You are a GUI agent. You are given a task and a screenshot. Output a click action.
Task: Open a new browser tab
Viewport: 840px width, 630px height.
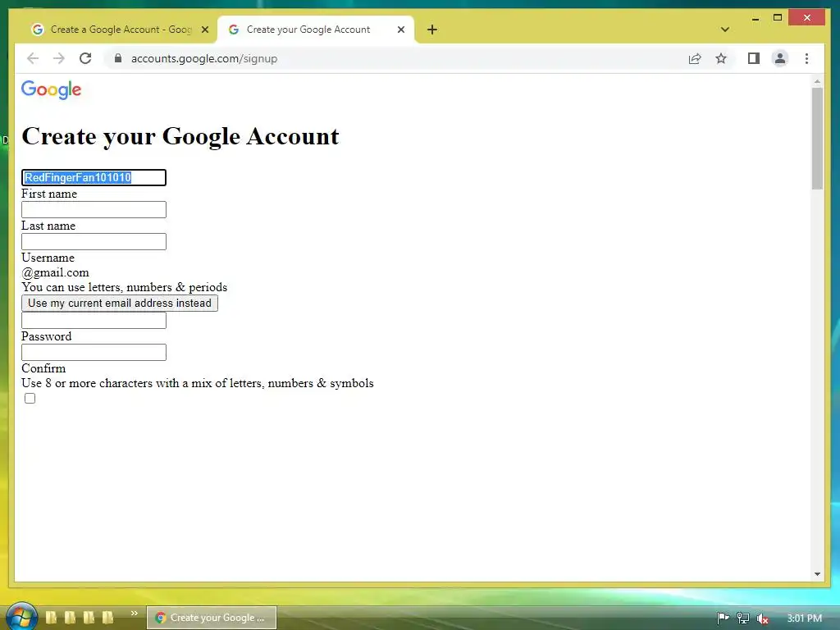(432, 30)
